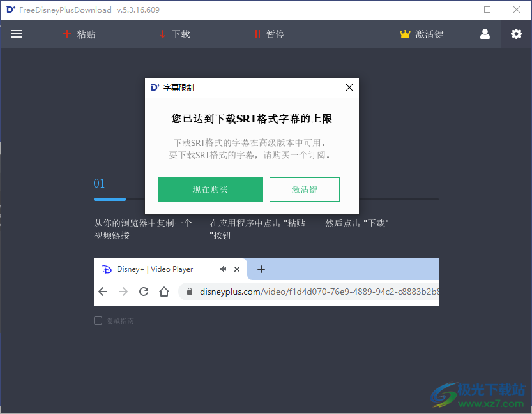This screenshot has height=414, width=532.
Task: Open the settings gear icon
Action: tap(516, 34)
